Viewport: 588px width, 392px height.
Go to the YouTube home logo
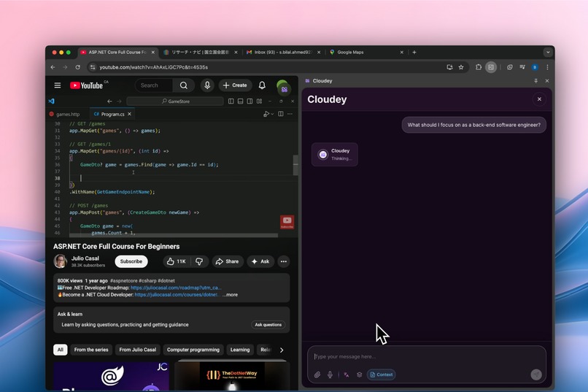87,85
